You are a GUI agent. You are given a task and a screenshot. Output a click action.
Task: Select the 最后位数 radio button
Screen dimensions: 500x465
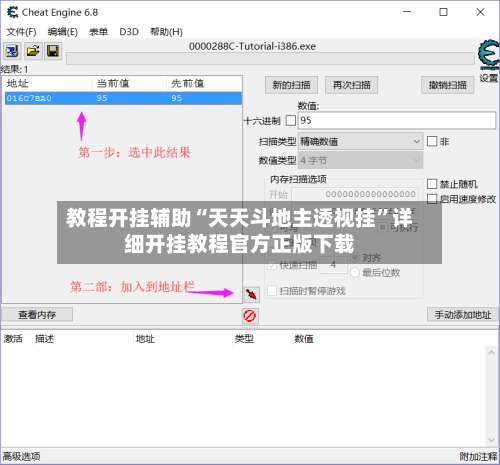355,273
